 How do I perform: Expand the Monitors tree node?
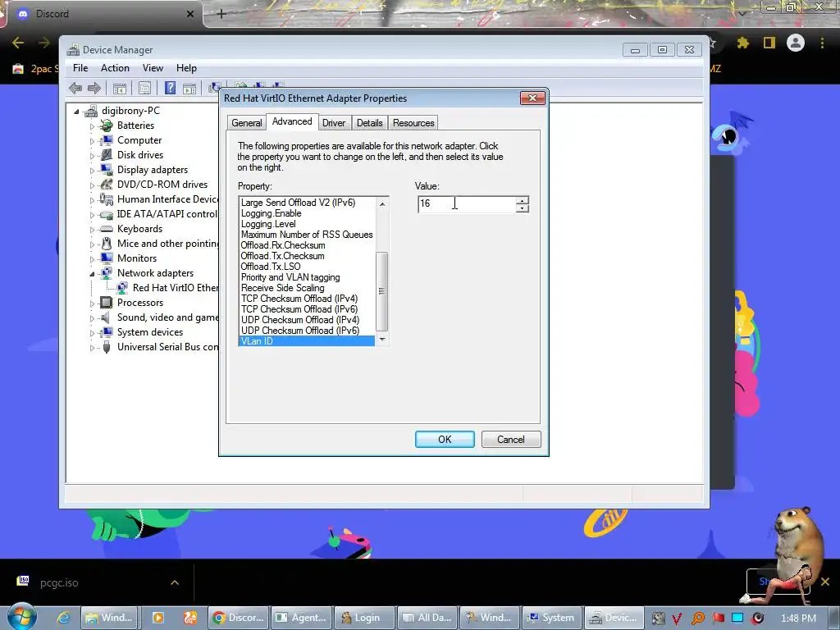coord(92,259)
